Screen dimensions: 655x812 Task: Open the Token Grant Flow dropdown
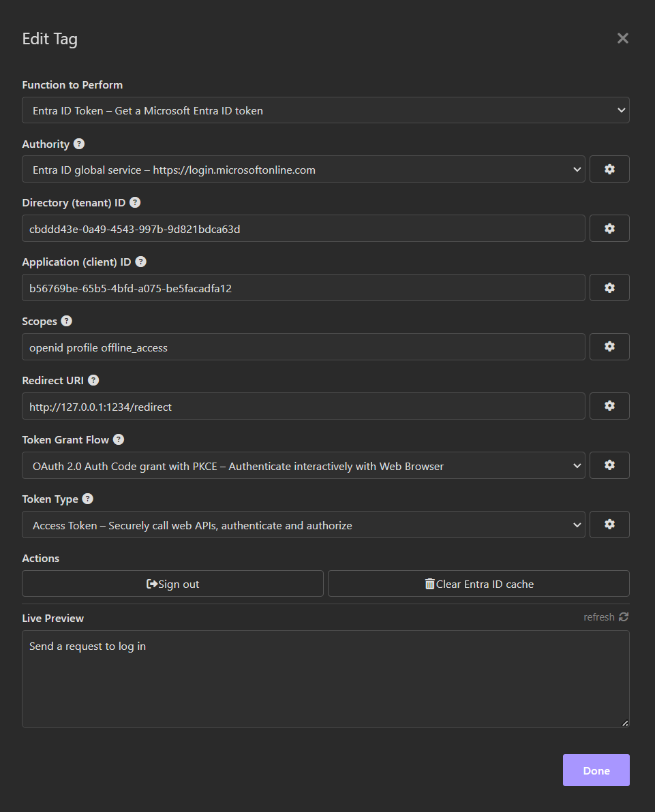(303, 465)
